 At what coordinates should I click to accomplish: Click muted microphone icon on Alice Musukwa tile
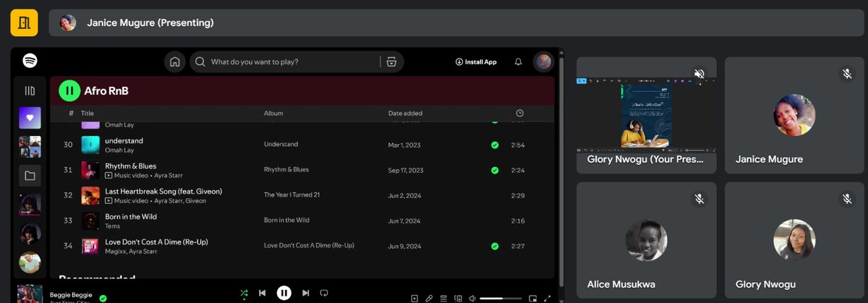(699, 198)
